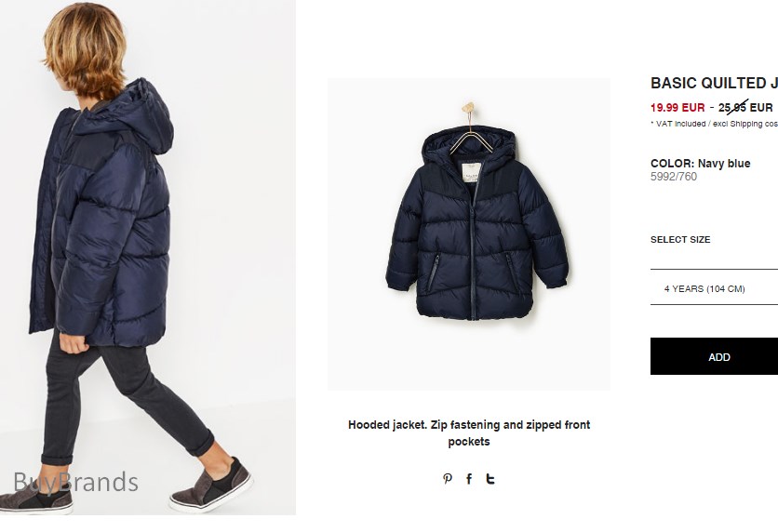Screen dimensions: 778x532
Task: Share the jacket on Pinterest
Action: (x=448, y=478)
